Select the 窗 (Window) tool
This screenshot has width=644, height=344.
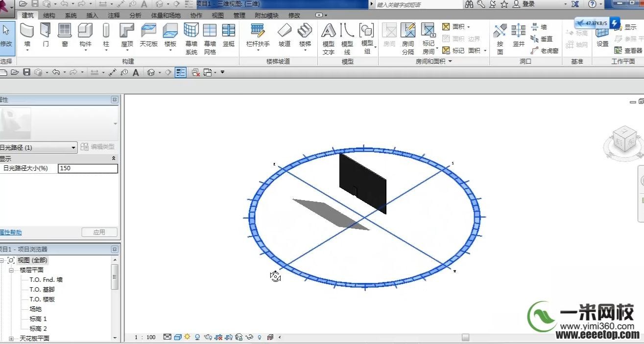(65, 35)
